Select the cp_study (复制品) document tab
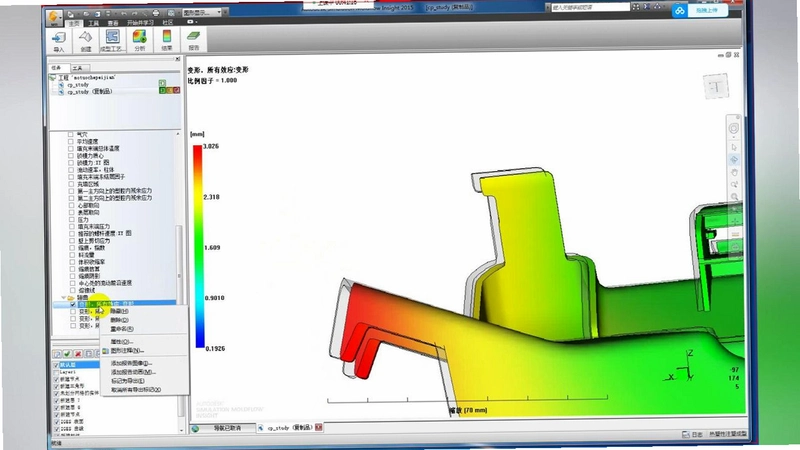The width and height of the screenshot is (800, 450). [x=290, y=428]
